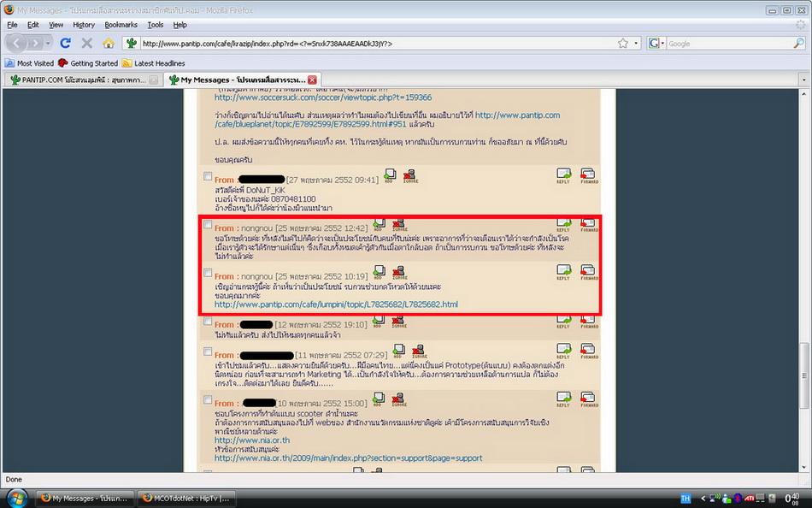Add sender of the 09:41 message
This screenshot has width=812, height=508.
pos(390,175)
